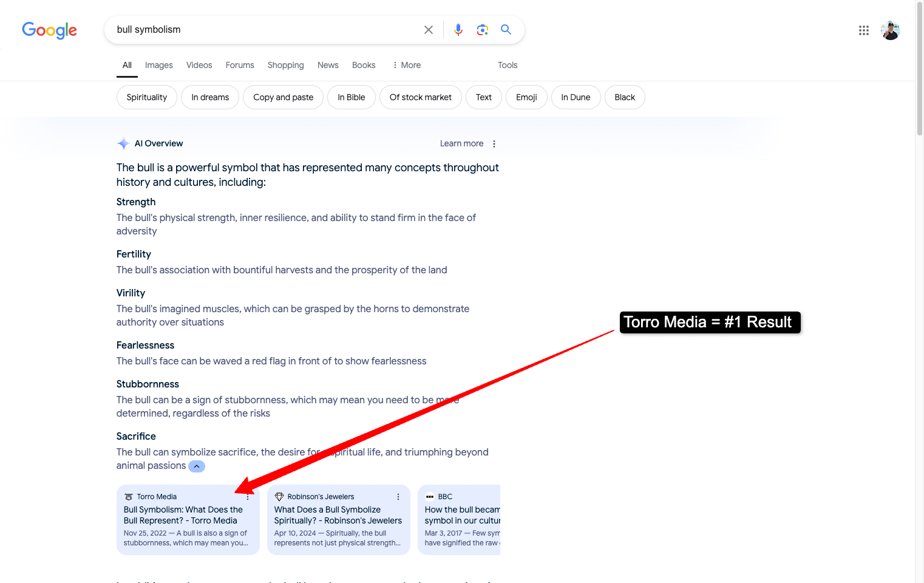Open Google Lens image search icon
The height and width of the screenshot is (583, 924).
click(483, 30)
